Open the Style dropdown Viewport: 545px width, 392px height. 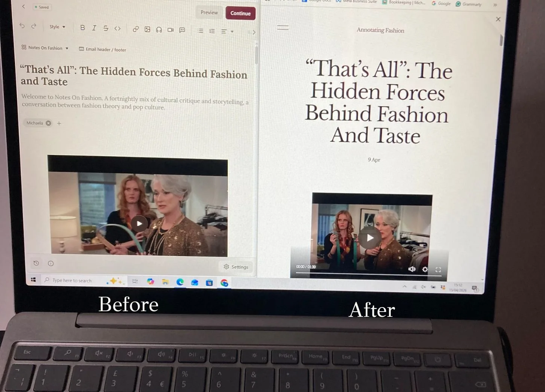click(57, 27)
